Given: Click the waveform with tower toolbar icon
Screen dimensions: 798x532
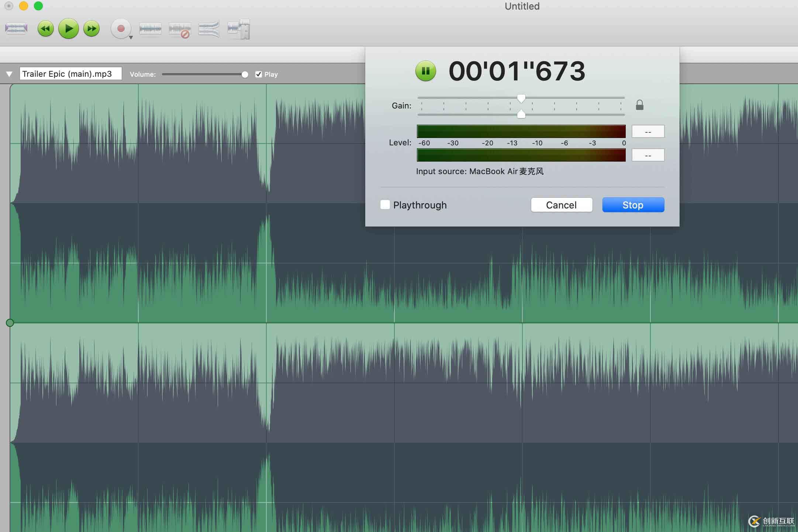Looking at the screenshot, I should coord(239,29).
